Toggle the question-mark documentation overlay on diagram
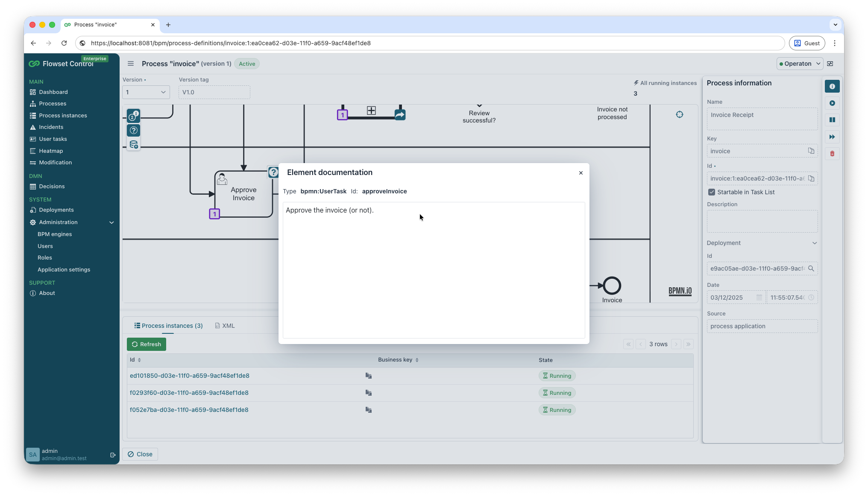This screenshot has height=496, width=868. [133, 130]
